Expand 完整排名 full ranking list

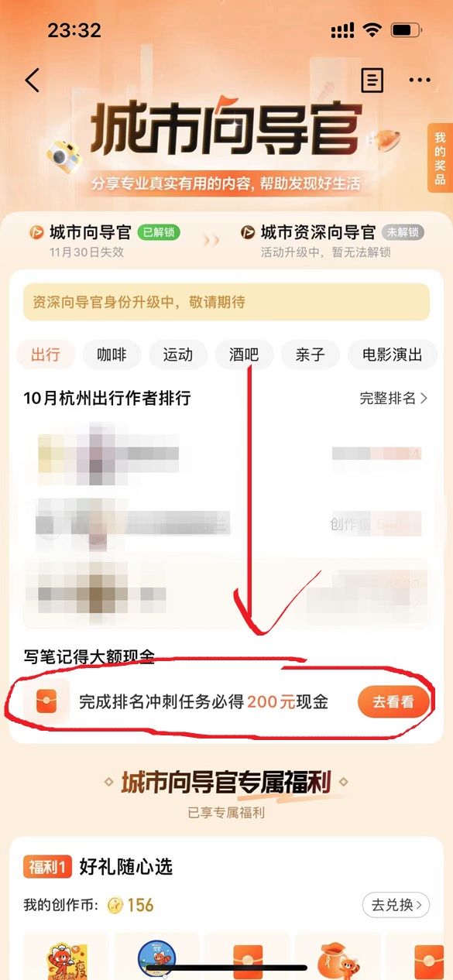(394, 399)
